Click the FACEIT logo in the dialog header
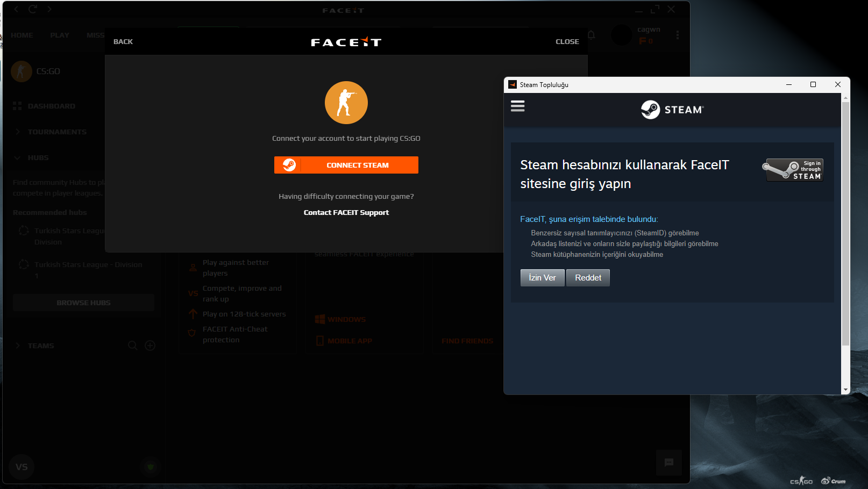Image resolution: width=868 pixels, height=489 pixels. [346, 42]
